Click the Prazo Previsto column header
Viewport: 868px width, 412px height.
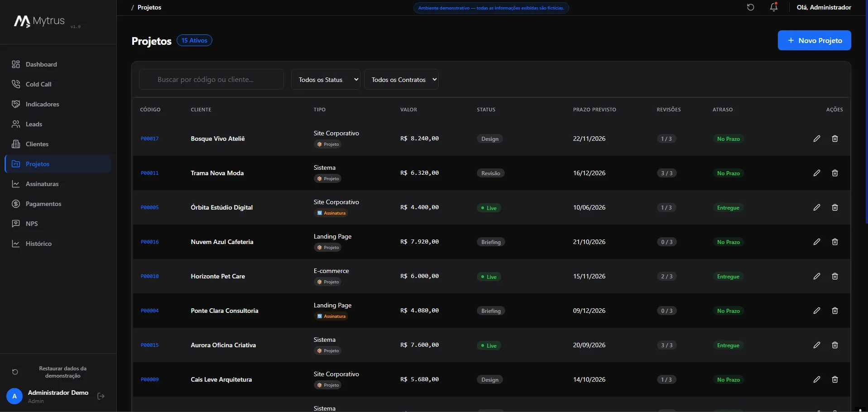[595, 110]
